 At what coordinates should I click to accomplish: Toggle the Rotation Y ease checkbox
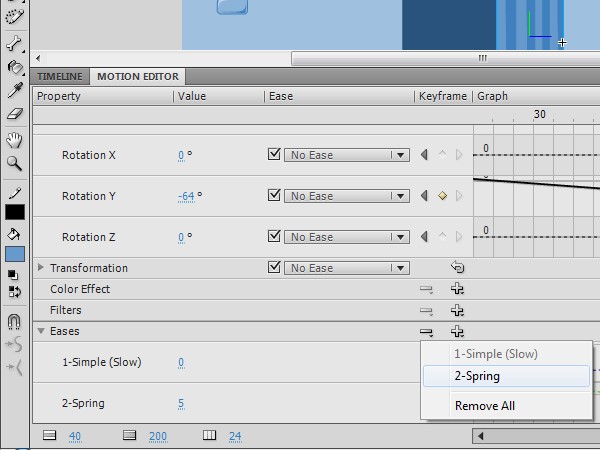(x=274, y=196)
